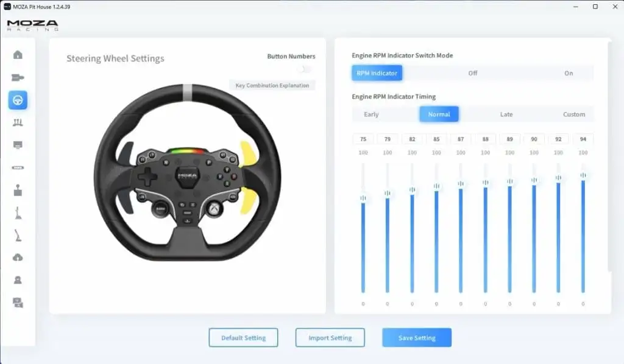Click the chat support icon in sidebar
Screen dimensions: 624x364
18,303
